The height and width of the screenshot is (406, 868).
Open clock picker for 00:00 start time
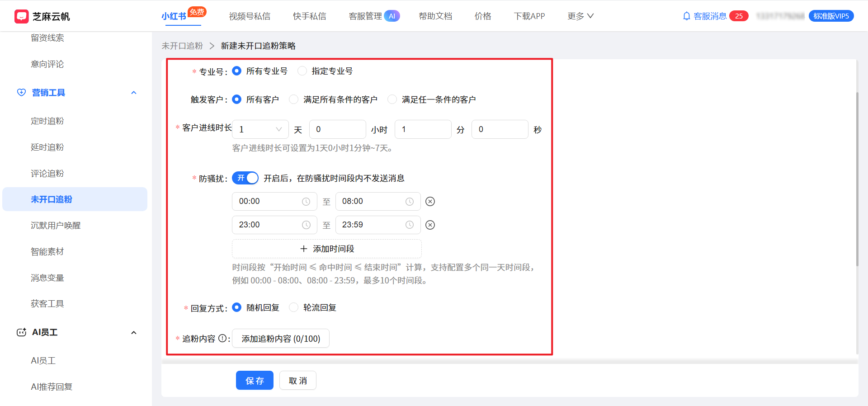coord(306,202)
